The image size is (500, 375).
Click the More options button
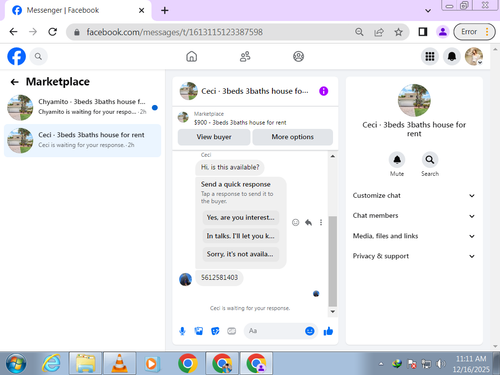click(x=292, y=137)
